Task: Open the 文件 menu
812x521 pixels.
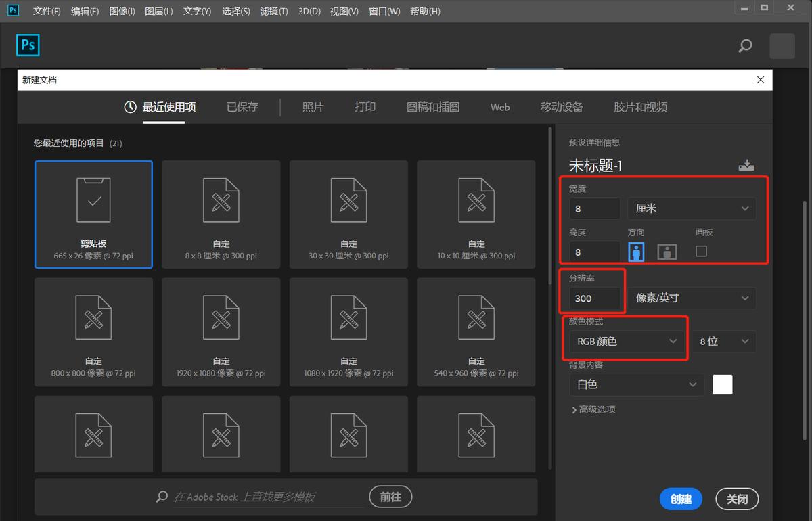Action: 45,10
